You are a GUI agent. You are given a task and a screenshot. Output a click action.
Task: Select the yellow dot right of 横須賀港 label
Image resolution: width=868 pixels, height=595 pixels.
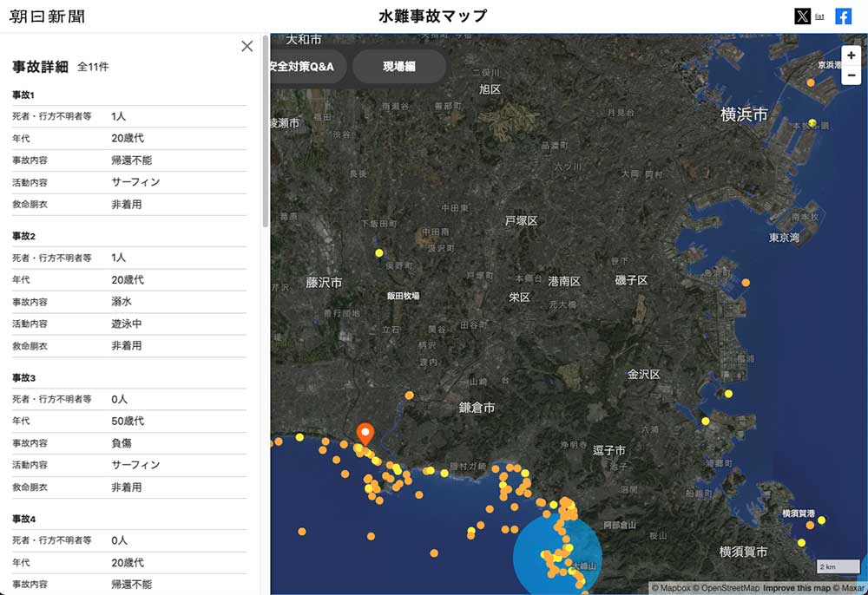click(x=821, y=520)
